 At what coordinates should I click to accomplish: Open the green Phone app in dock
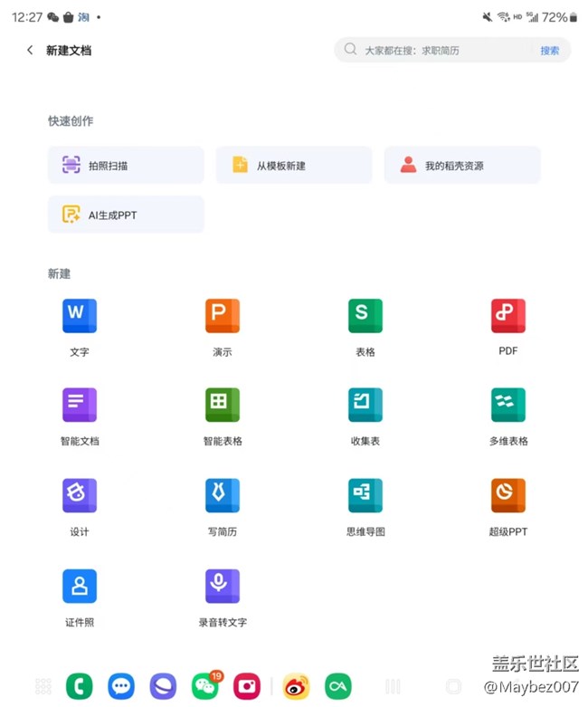point(79,686)
